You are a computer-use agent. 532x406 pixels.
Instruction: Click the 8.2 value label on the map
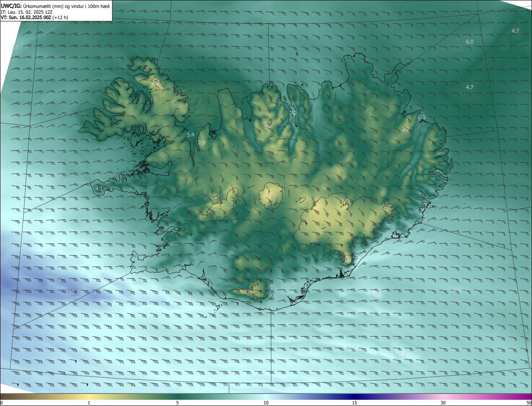point(476,380)
